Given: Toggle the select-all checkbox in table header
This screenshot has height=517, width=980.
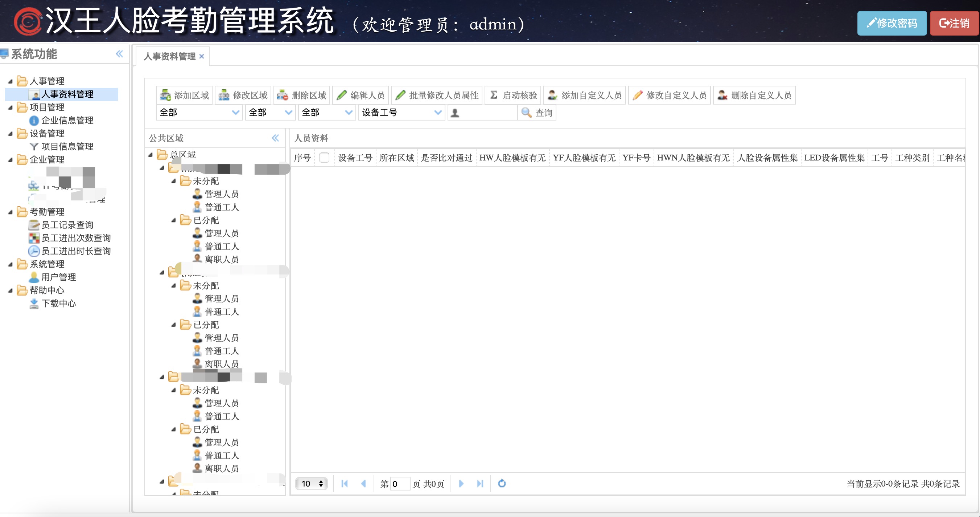Looking at the screenshot, I should [x=324, y=158].
